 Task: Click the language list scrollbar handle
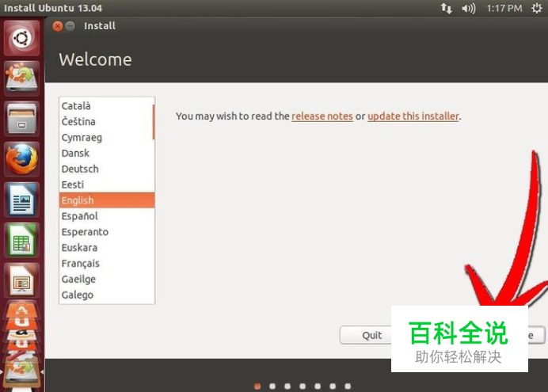[x=154, y=122]
